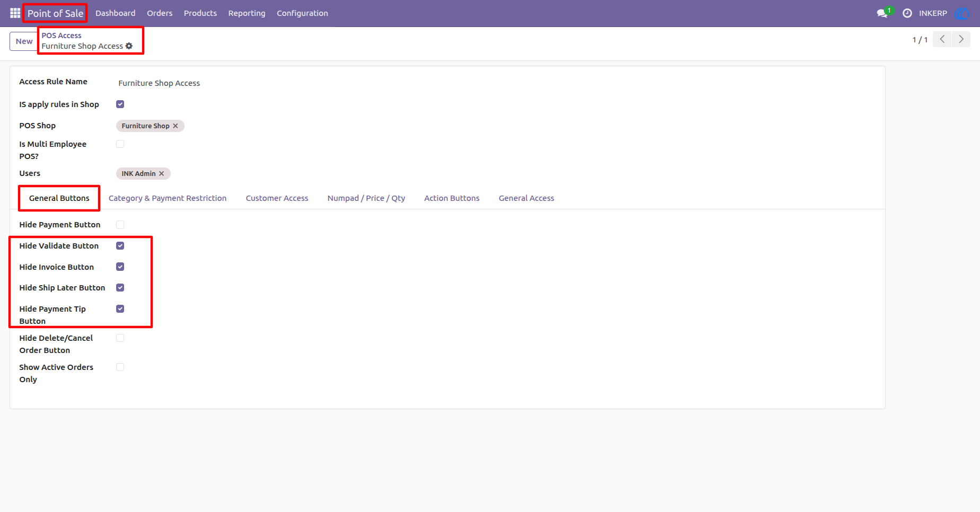Open the Dashboard menu
The width and height of the screenshot is (980, 512).
coord(116,13)
